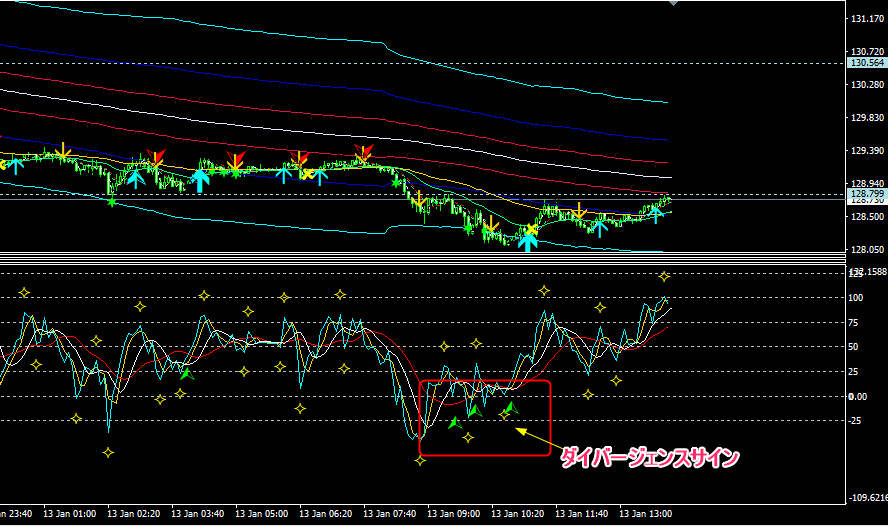Select the yellow down arrow after the 07:40 price drop

pos(419,198)
